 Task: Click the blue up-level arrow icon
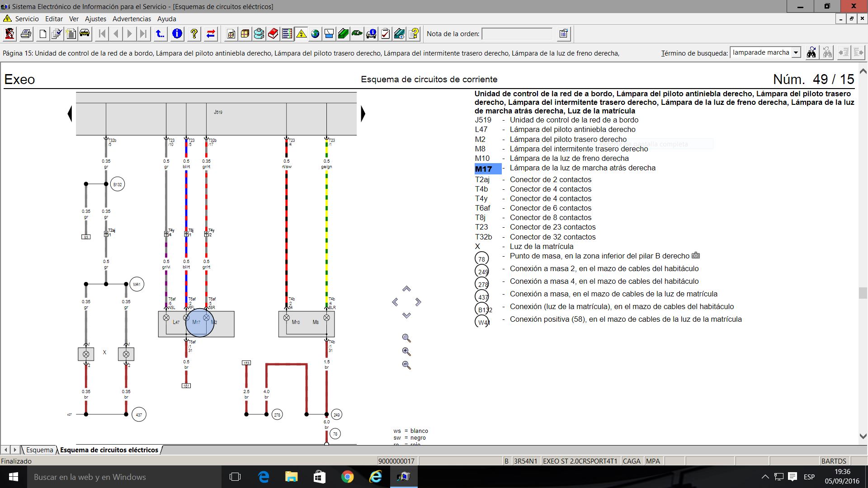pos(160,34)
